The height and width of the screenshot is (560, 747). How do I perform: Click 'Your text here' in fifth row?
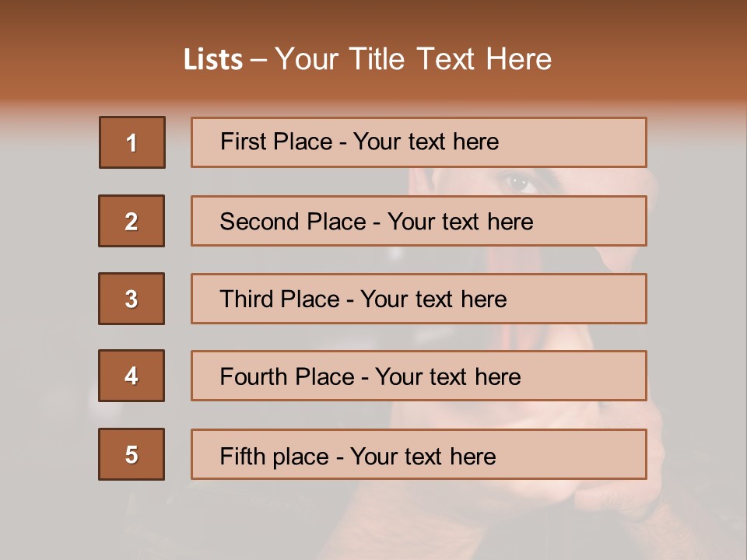pyautogui.click(x=423, y=456)
